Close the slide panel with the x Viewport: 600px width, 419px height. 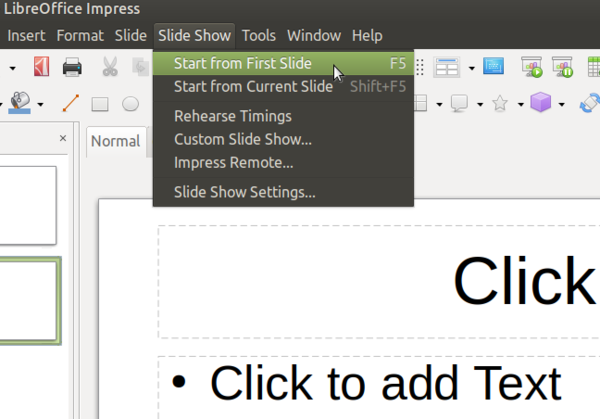(x=63, y=138)
